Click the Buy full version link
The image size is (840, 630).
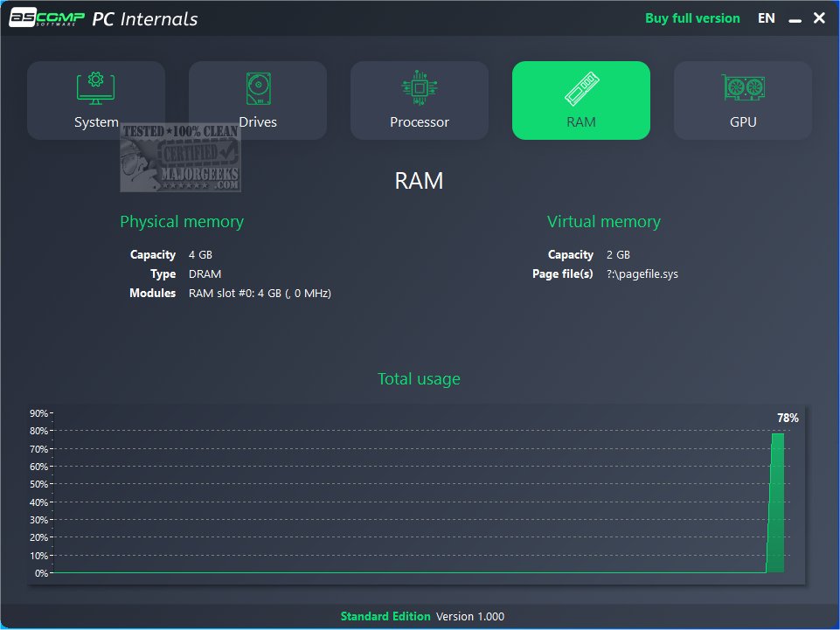coord(692,18)
